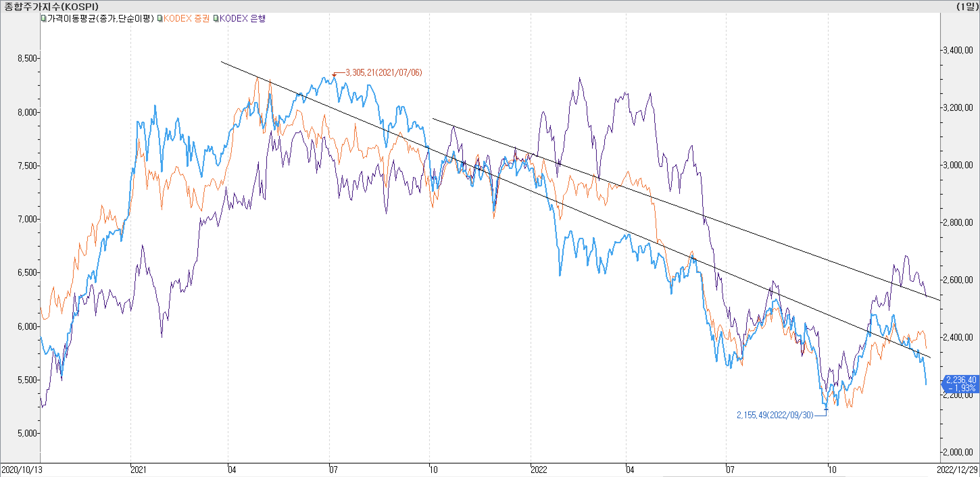Click the 2020/10/13 start date label
This screenshot has height=477, width=980.
point(22,470)
